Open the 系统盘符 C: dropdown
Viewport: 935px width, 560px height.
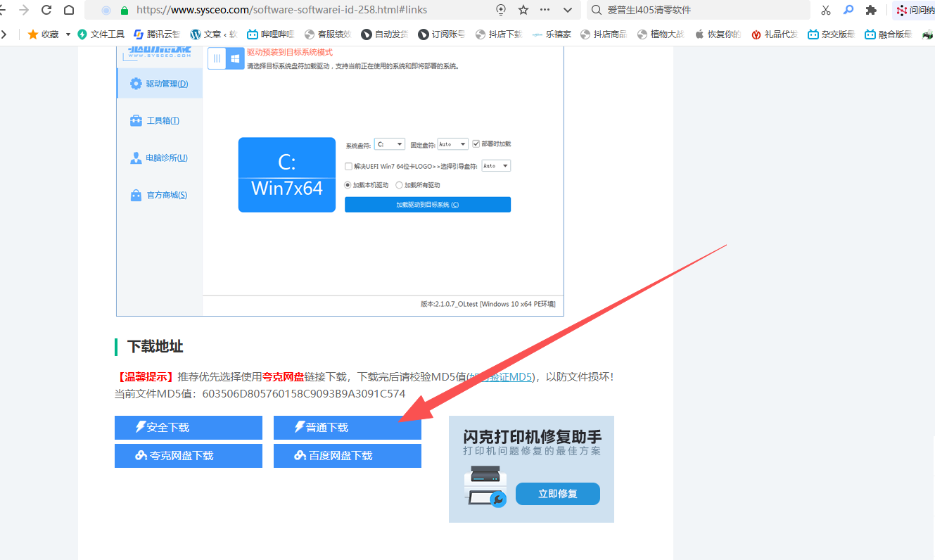(390, 144)
